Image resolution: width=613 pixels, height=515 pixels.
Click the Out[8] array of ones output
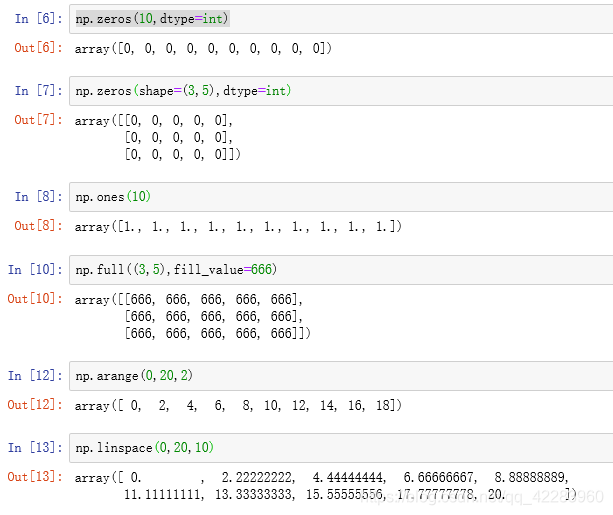238,226
